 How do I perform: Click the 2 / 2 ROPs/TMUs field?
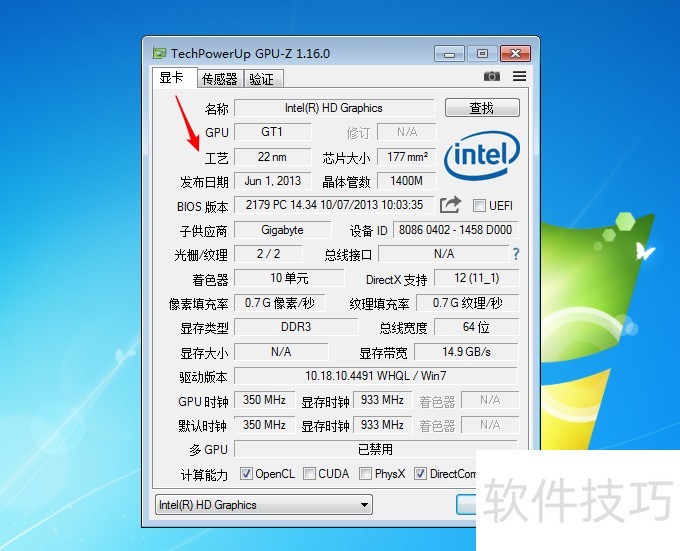point(268,254)
